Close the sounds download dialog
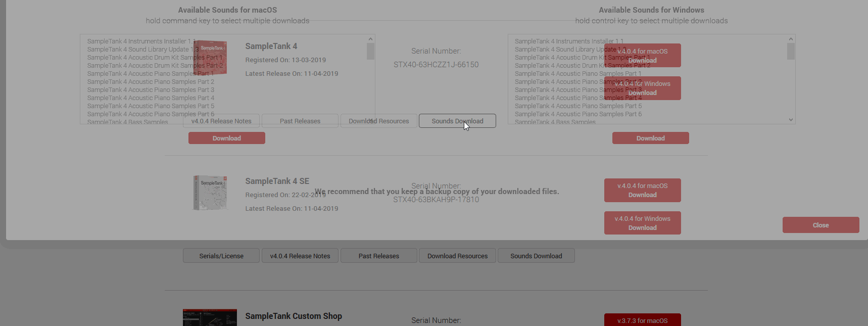Screen dimensions: 868x326 [820, 225]
